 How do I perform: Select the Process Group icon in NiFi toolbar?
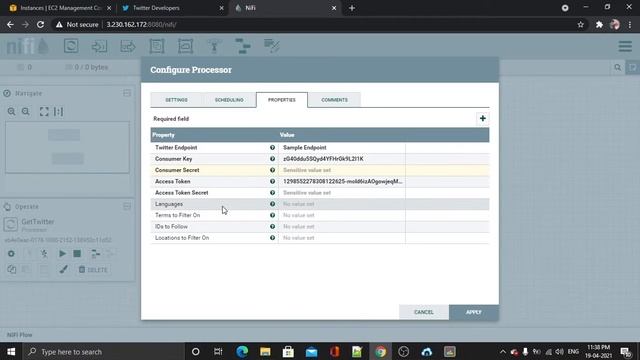pyautogui.click(x=157, y=46)
